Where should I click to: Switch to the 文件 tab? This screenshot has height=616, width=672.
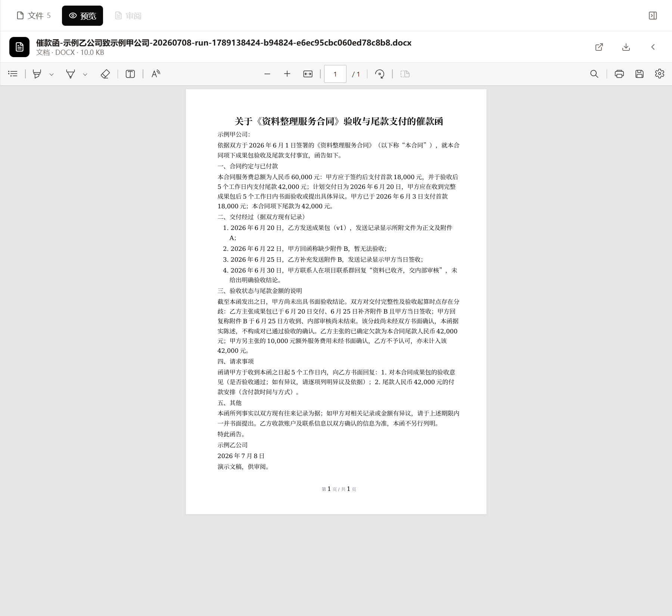click(34, 16)
